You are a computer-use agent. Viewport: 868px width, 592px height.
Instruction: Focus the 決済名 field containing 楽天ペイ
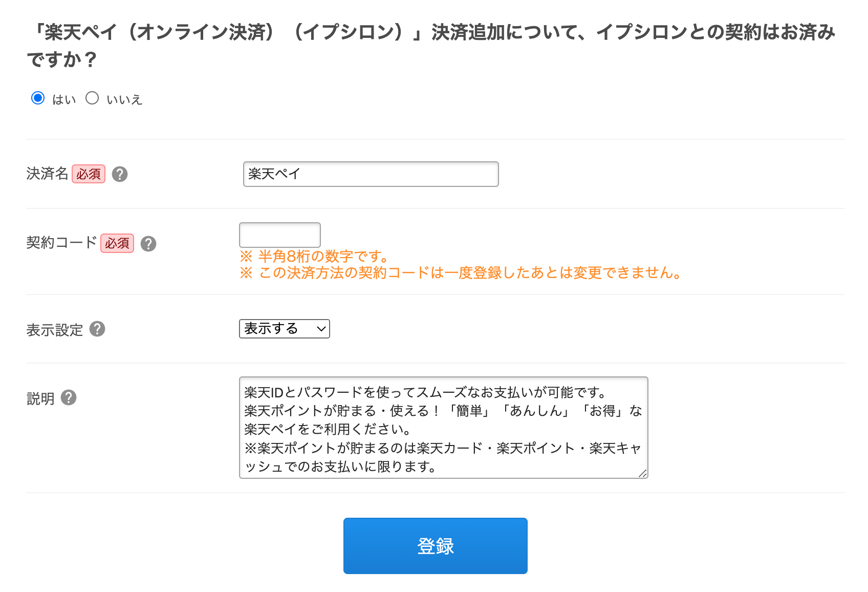pos(371,174)
